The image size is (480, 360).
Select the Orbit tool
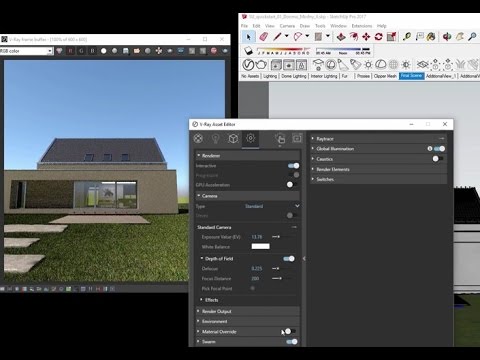[447, 36]
